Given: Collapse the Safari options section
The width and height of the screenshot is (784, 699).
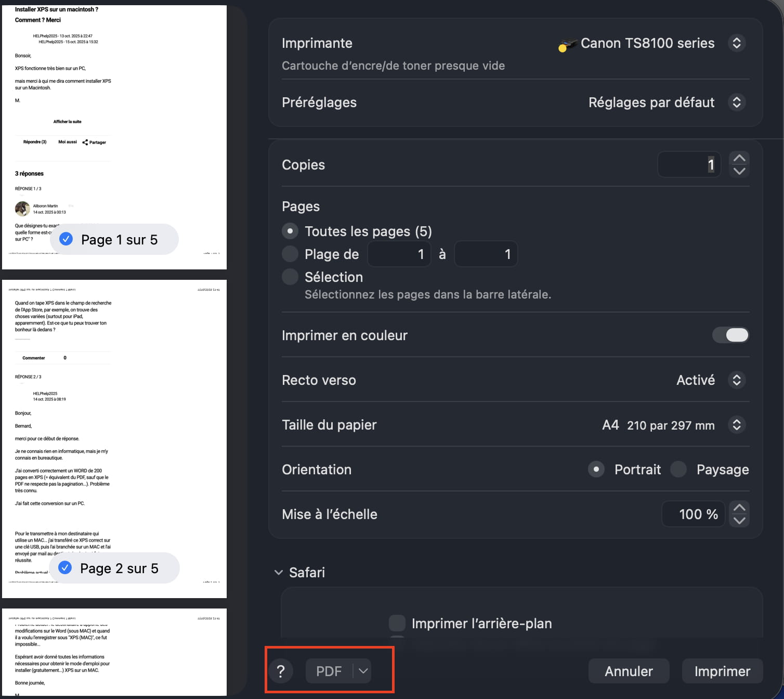Looking at the screenshot, I should (279, 573).
